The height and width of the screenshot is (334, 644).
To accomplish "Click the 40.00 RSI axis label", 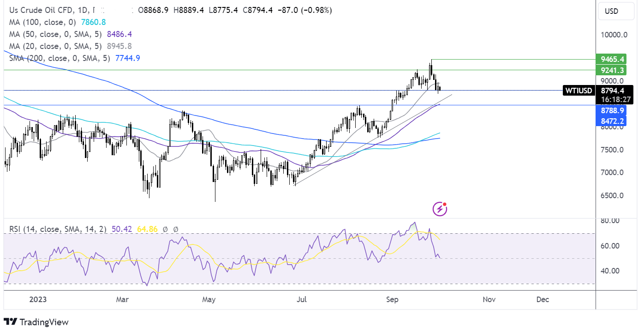I will click(610, 271).
